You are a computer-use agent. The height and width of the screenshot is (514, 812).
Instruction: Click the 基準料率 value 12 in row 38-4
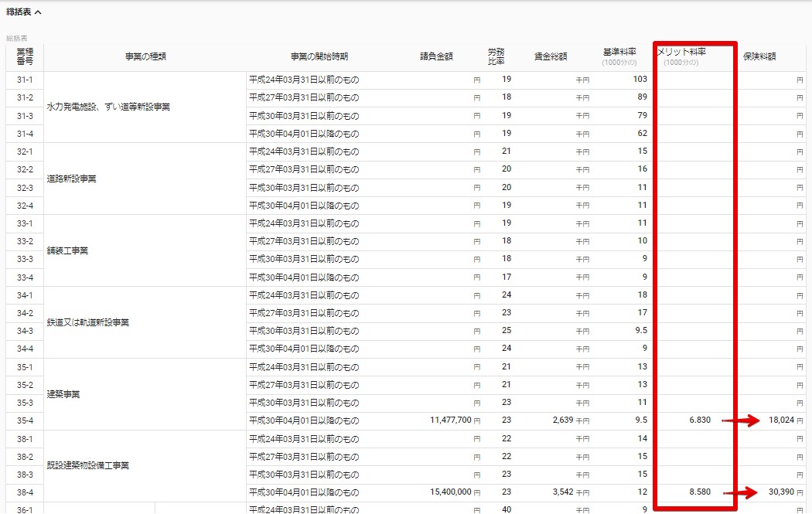(642, 492)
